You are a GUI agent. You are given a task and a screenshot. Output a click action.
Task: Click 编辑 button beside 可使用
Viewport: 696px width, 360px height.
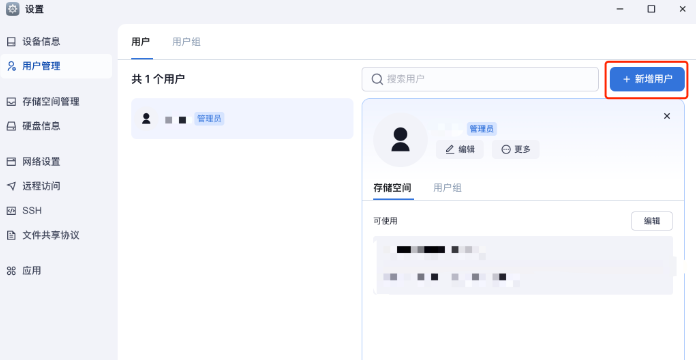coord(652,221)
